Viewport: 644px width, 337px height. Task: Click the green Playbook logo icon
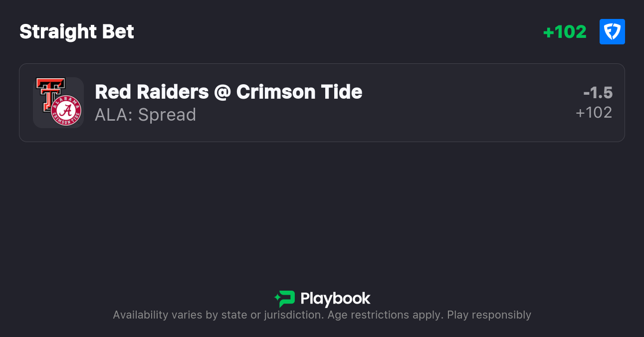click(x=285, y=299)
